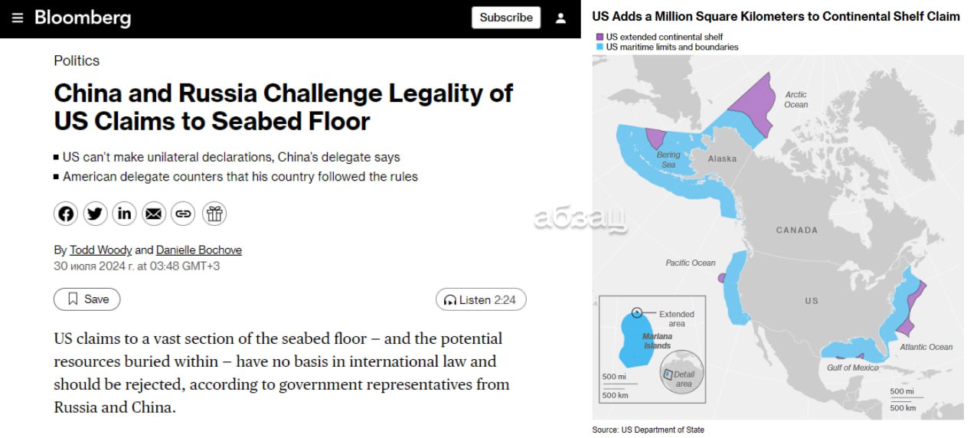Viewport: 980px width, 438px height.
Task: Save the article with bookmark button
Action: coord(87,299)
